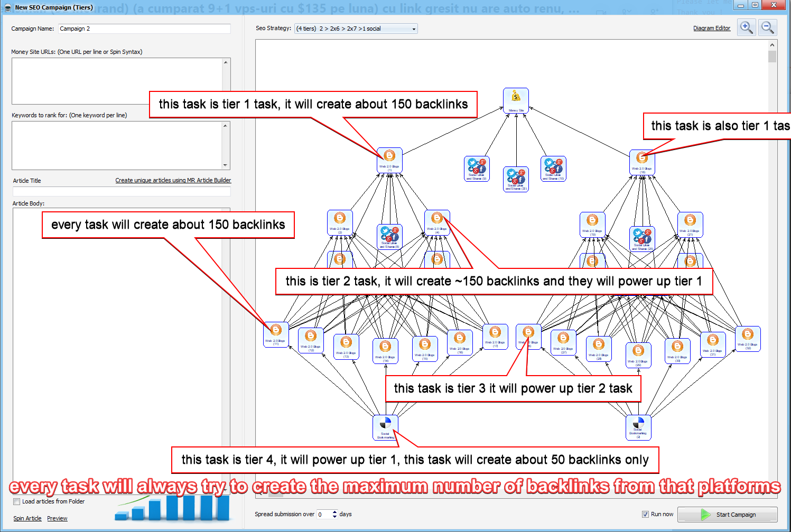This screenshot has height=532, width=791.
Task: Click the Social Likes and Shares (25) node
Action: tap(642, 239)
